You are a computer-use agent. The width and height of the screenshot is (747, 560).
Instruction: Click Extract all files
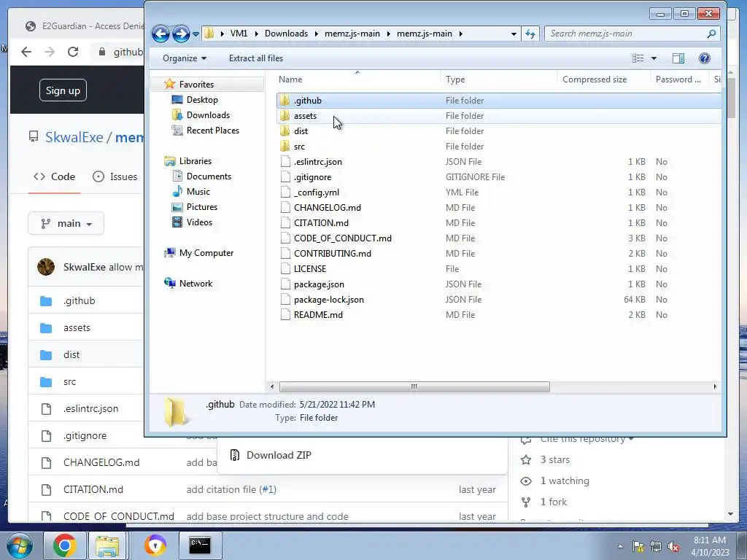click(256, 58)
